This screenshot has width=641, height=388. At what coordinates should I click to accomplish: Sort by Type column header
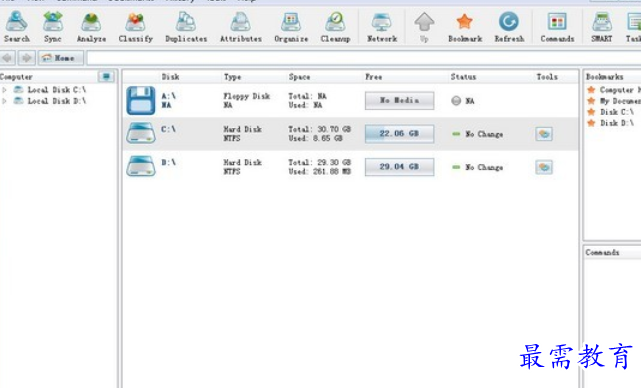(x=232, y=77)
